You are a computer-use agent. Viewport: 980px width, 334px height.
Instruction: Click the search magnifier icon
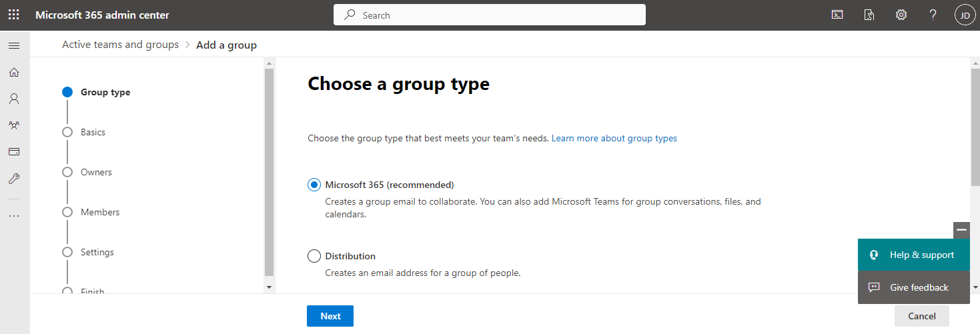click(x=350, y=15)
